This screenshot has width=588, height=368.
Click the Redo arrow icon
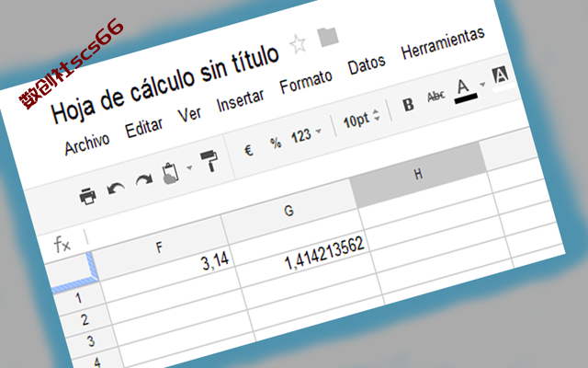click(x=144, y=180)
